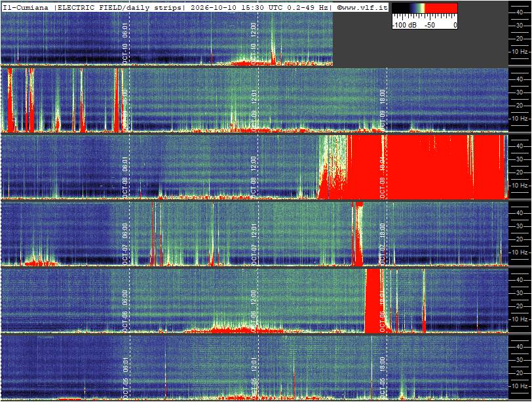Select the OCT-07 06:00 time marker
Screen dimensions: 532x402
pyautogui.click(x=125, y=244)
